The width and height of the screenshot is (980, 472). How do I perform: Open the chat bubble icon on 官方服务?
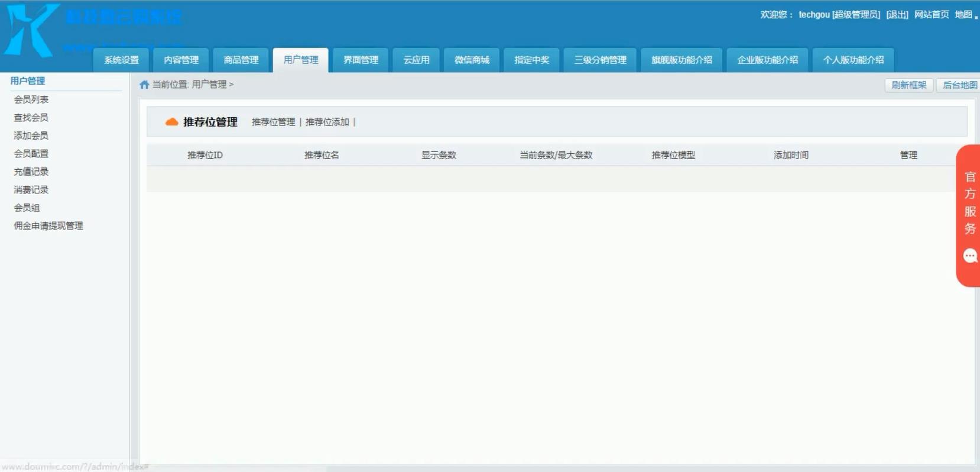coord(970,256)
